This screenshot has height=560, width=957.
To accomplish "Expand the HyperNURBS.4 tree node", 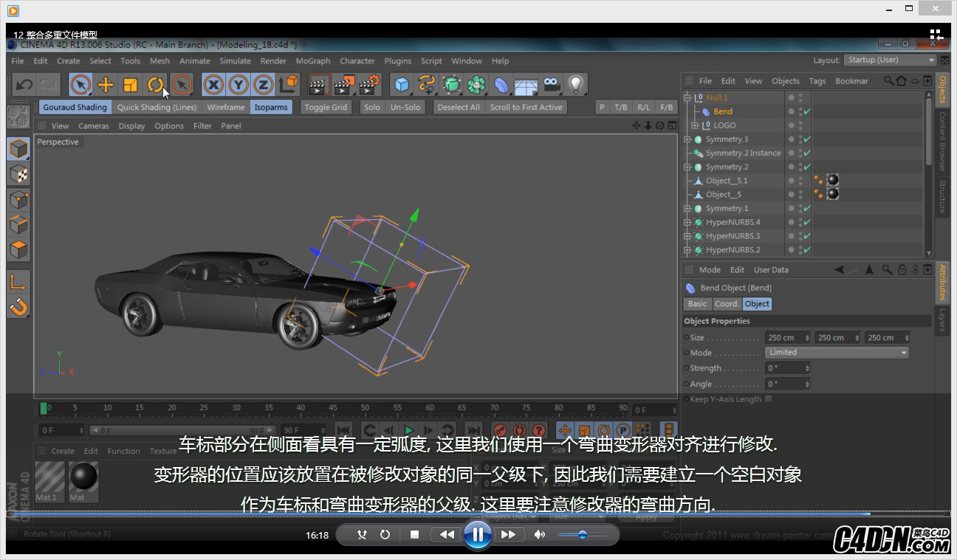I will click(x=687, y=222).
